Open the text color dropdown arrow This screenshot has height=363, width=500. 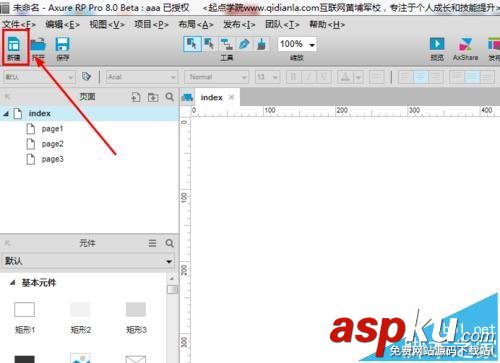pyautogui.click(x=358, y=78)
